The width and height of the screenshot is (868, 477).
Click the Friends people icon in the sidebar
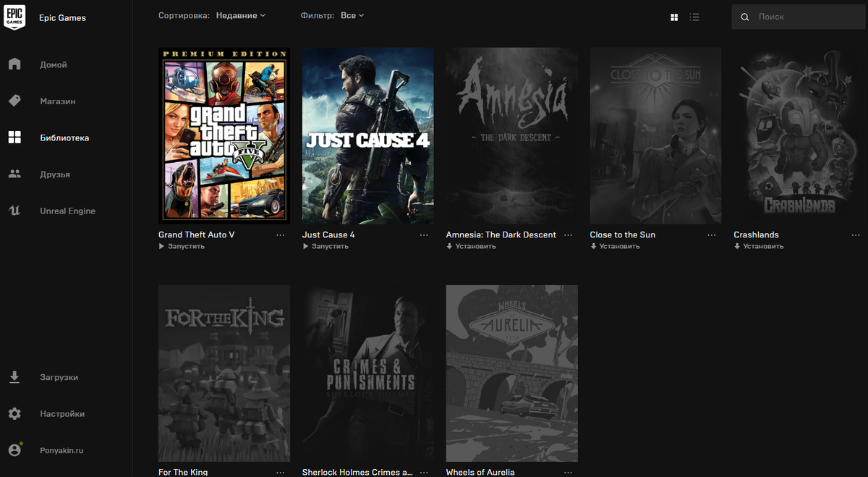pos(14,174)
